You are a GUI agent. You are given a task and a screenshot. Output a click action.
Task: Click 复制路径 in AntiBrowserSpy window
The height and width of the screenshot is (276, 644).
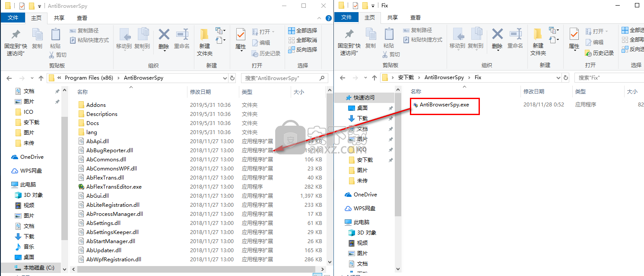click(84, 30)
